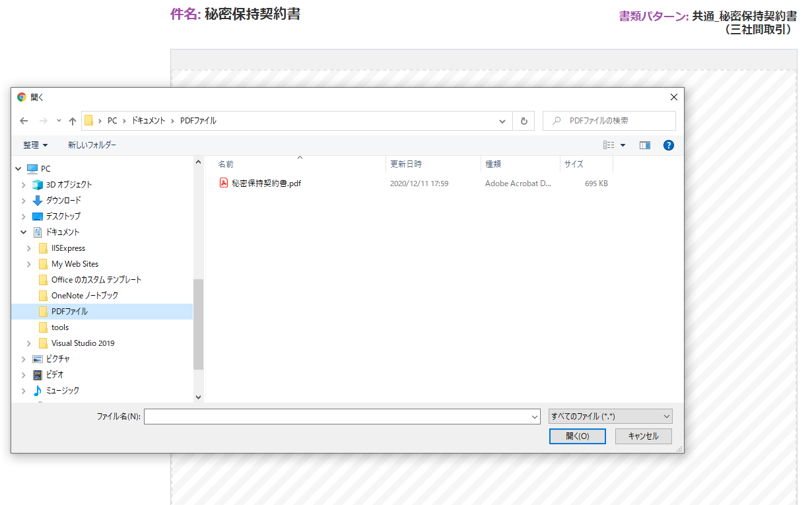Toggle the preview pane icon
Screen dimensions: 812x505
645,145
